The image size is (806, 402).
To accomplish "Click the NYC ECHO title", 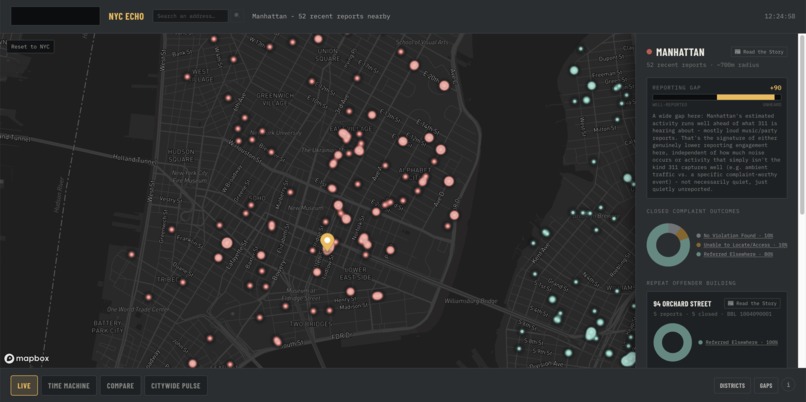I will [x=126, y=16].
